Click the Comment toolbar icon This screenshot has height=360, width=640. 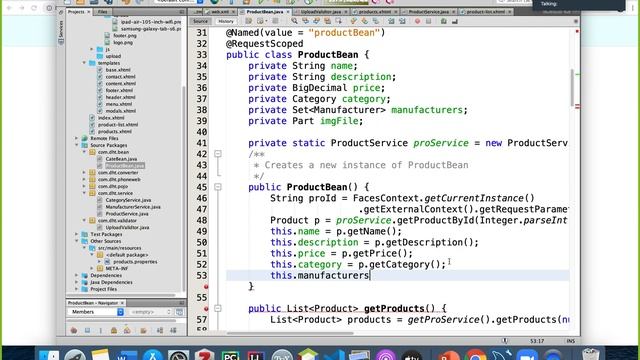(x=444, y=21)
